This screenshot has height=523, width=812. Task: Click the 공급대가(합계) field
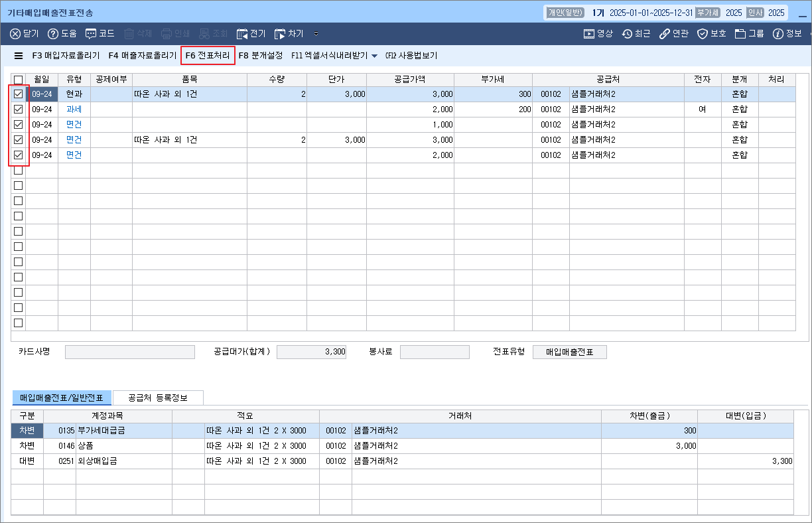tap(312, 352)
